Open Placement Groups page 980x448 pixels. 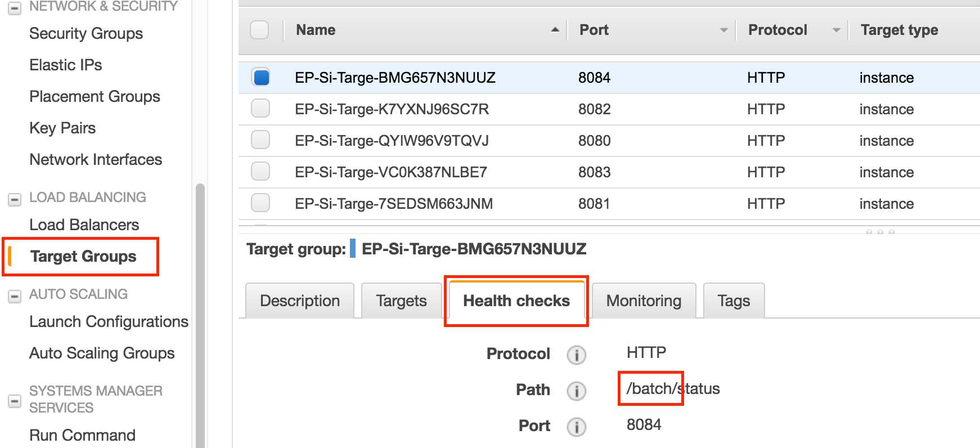click(x=95, y=97)
